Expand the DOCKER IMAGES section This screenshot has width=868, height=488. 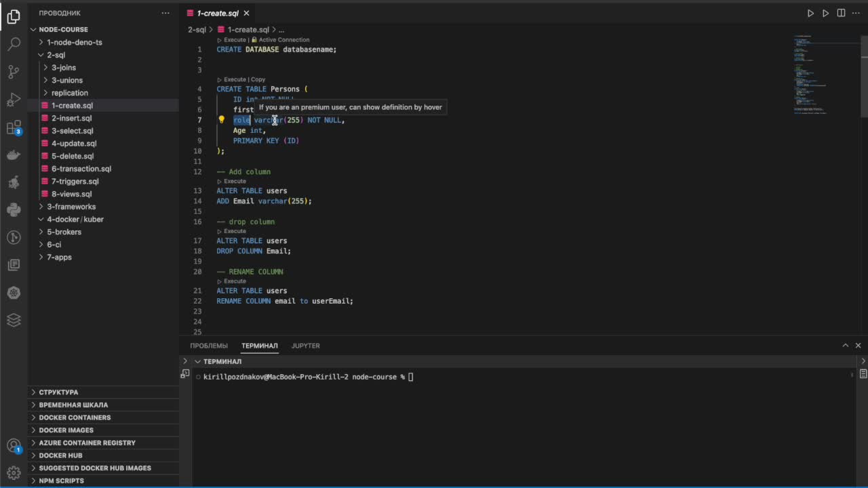coord(103,430)
